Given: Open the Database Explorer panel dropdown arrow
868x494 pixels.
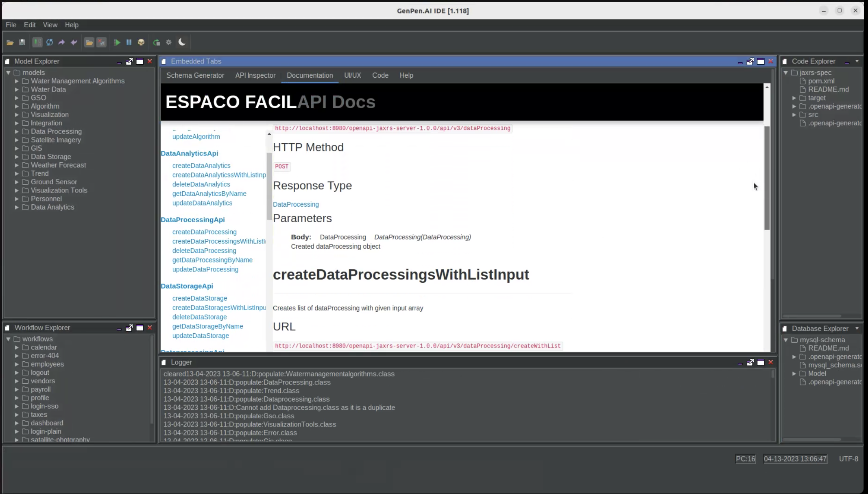Looking at the screenshot, I should point(857,328).
